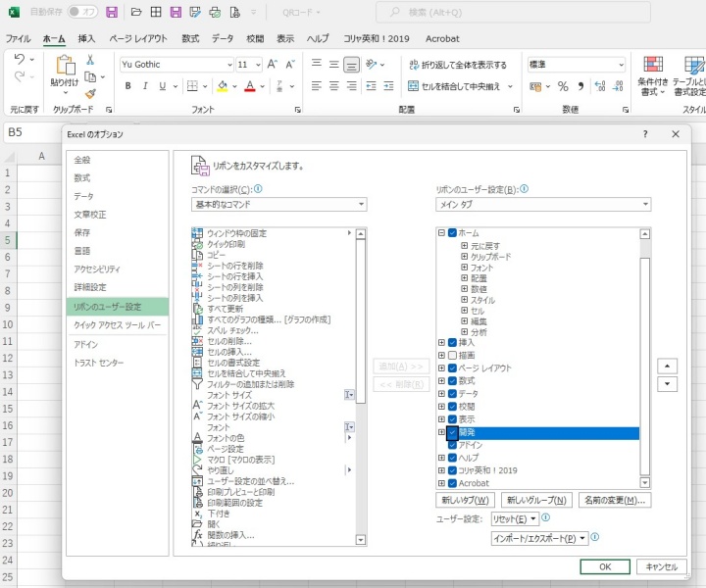
Task: Click the Cut scissors icon
Action: (x=90, y=60)
